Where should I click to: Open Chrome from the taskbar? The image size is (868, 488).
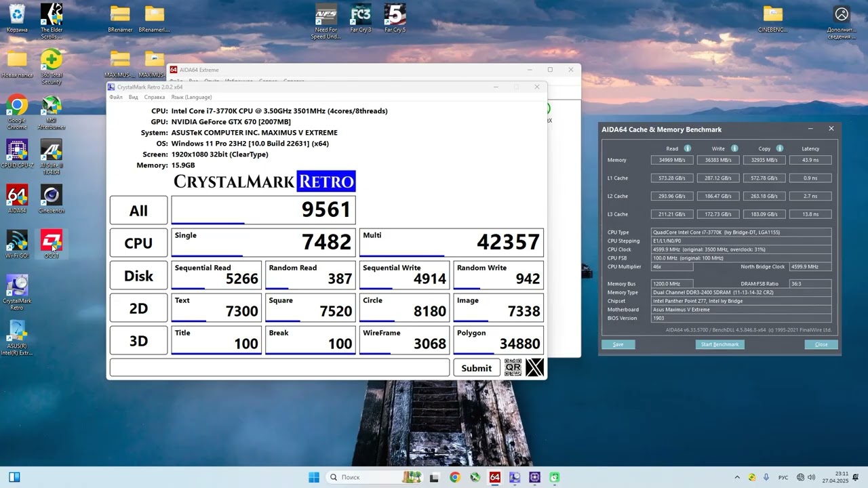coord(455,477)
